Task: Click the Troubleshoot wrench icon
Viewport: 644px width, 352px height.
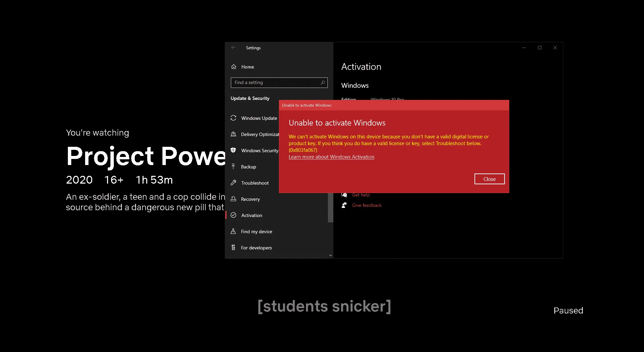Action: click(x=233, y=183)
